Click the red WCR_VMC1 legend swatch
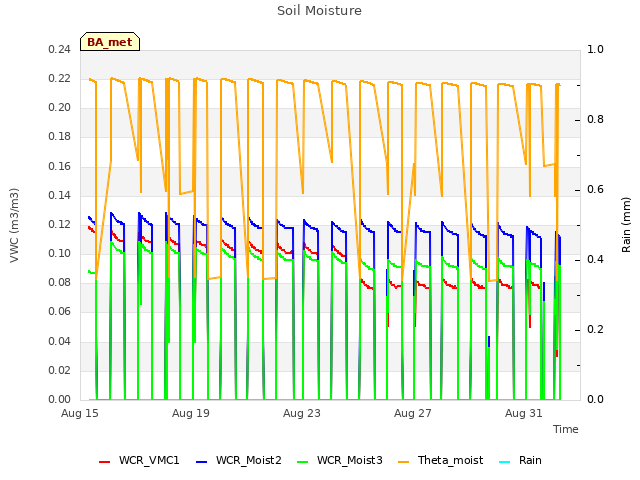Image resolution: width=640 pixels, height=480 pixels. (x=104, y=462)
